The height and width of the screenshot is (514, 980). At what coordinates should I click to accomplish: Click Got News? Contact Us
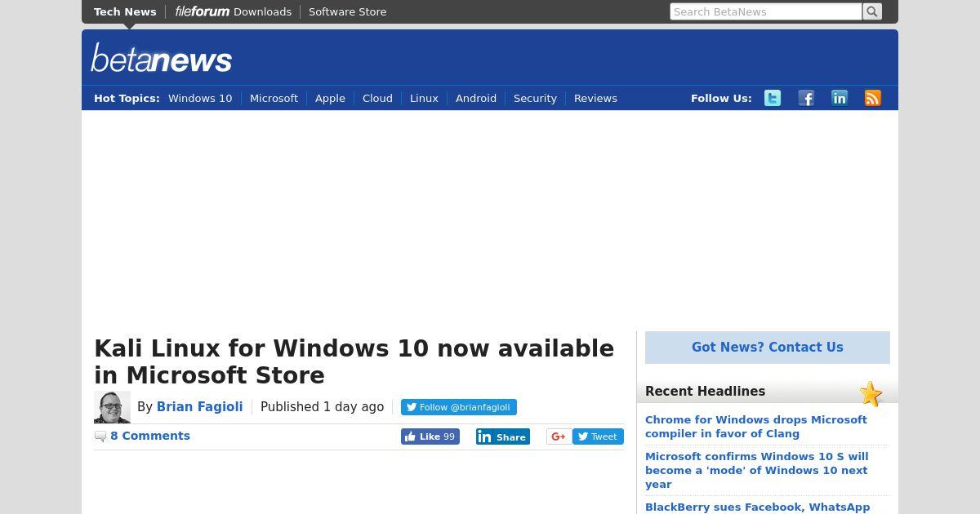pos(768,347)
